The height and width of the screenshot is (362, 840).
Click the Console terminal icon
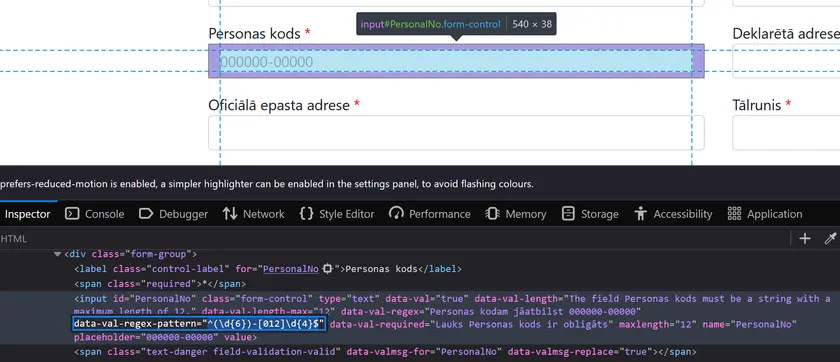[x=72, y=214]
